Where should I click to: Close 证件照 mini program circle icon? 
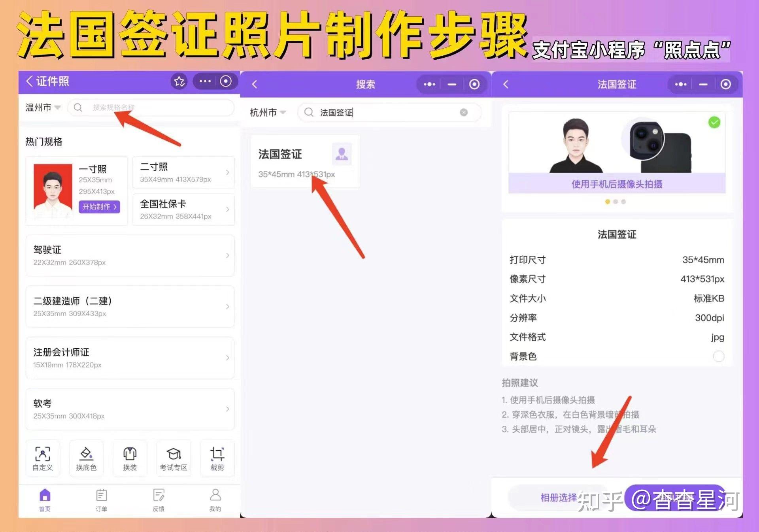[x=226, y=81]
